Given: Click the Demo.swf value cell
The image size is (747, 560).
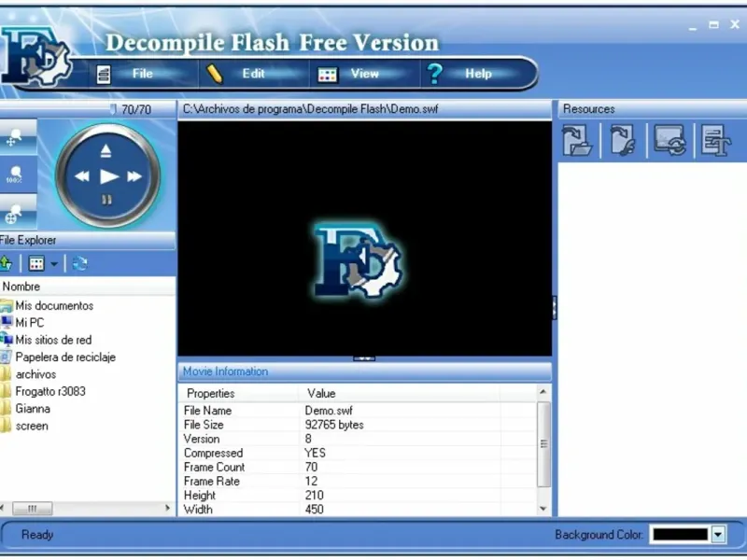Looking at the screenshot, I should coord(329,411).
